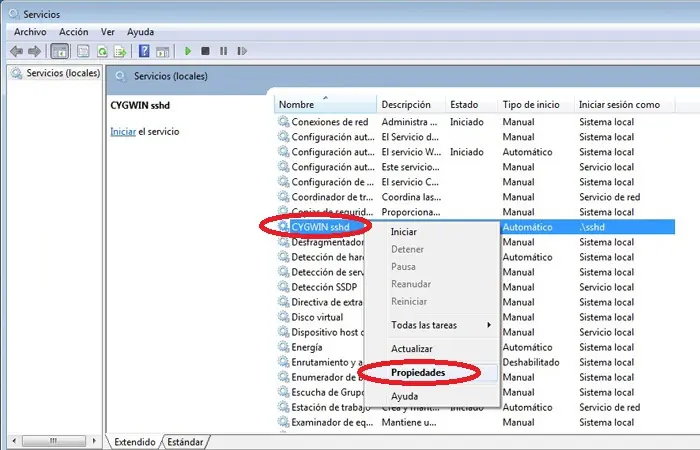
Task: Click the Export list toolbar icon
Action: click(120, 51)
